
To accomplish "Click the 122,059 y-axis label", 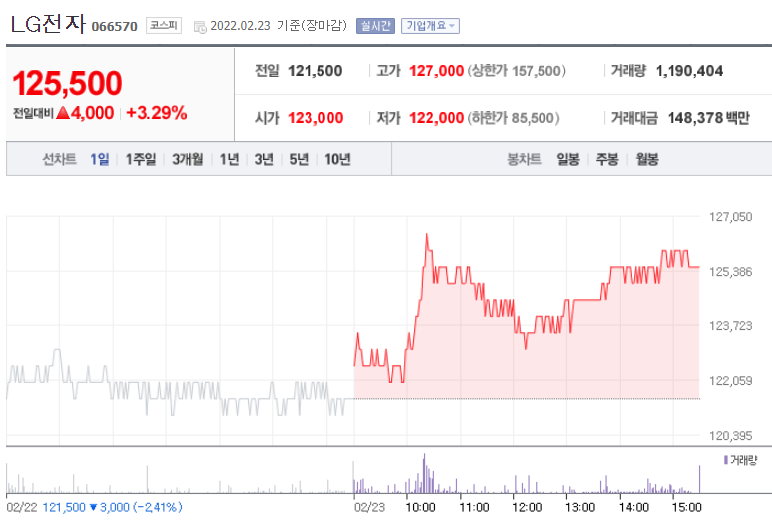I will (731, 381).
